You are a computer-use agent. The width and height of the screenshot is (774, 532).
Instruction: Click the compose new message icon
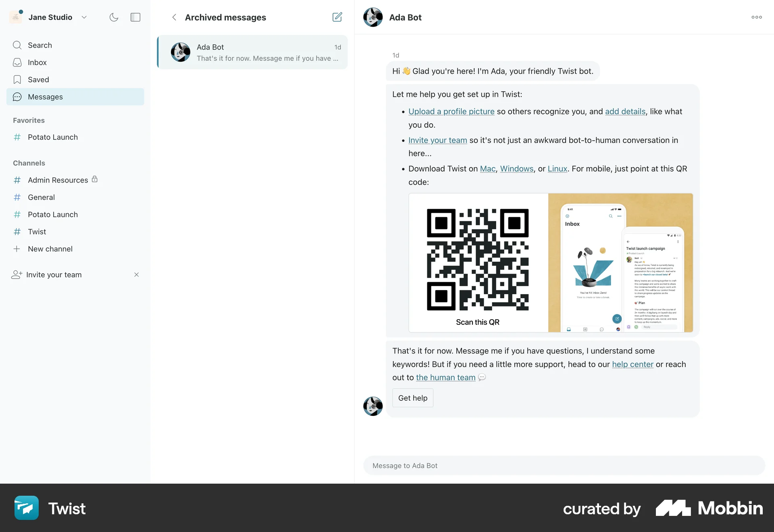click(337, 17)
